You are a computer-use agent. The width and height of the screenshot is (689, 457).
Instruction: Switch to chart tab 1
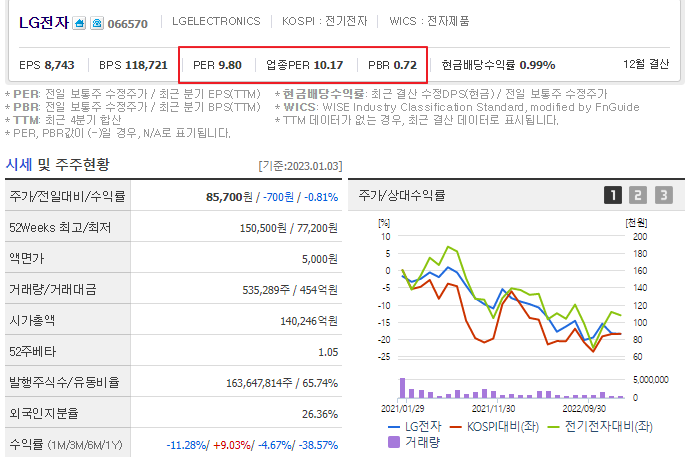pos(613,195)
